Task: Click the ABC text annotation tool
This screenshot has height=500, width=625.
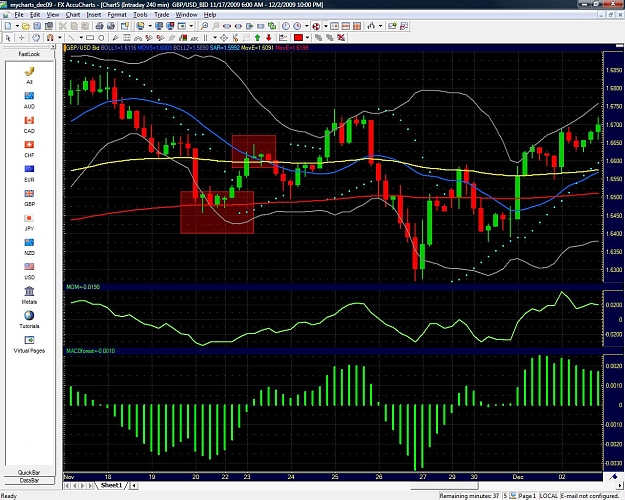Action: tap(195, 38)
